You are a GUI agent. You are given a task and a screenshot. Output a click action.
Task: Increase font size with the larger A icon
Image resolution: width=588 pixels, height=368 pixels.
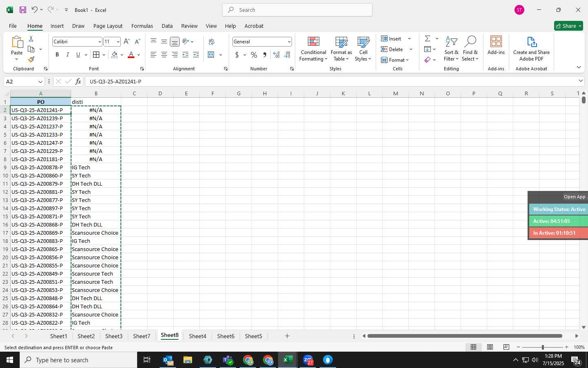click(127, 41)
